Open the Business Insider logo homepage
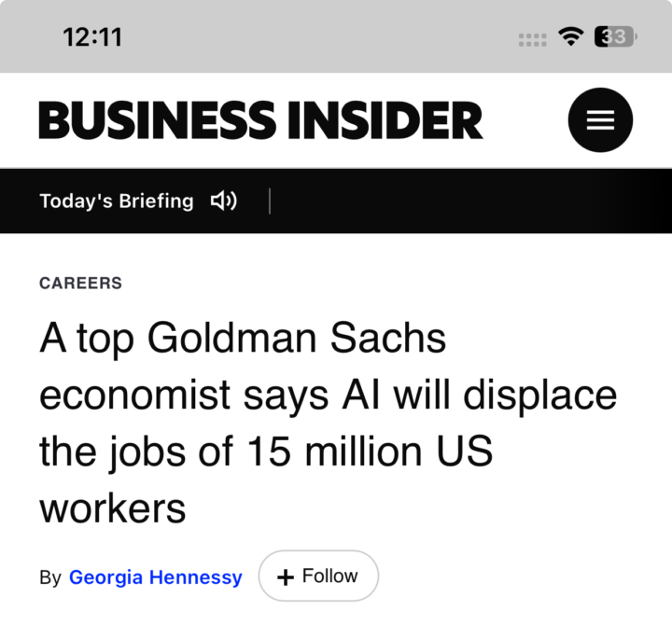The image size is (672, 625). (x=260, y=120)
